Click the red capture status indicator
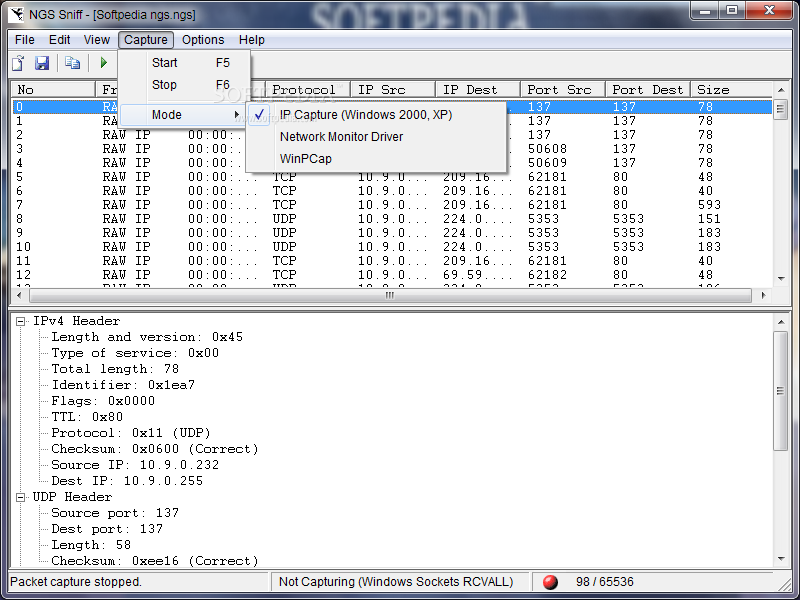This screenshot has height=600, width=800. (550, 582)
